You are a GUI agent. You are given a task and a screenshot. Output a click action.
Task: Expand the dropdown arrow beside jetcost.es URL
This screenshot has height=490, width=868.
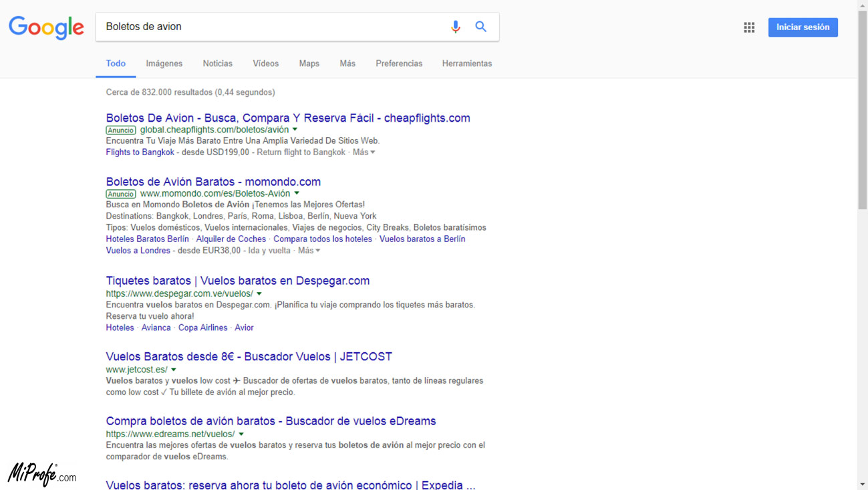pyautogui.click(x=172, y=369)
